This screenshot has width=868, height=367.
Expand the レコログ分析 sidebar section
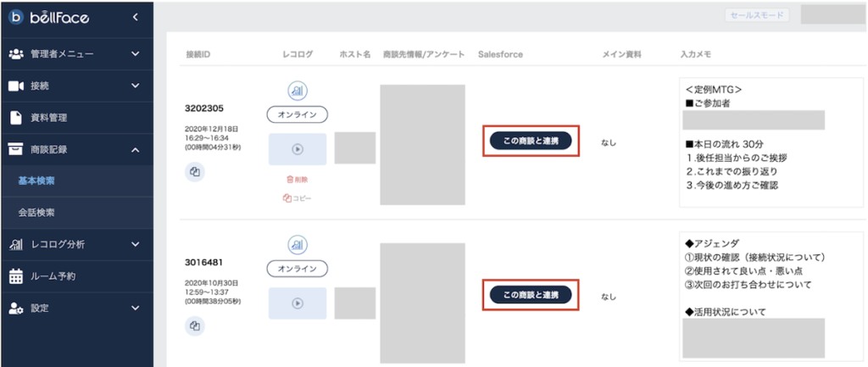pos(135,245)
